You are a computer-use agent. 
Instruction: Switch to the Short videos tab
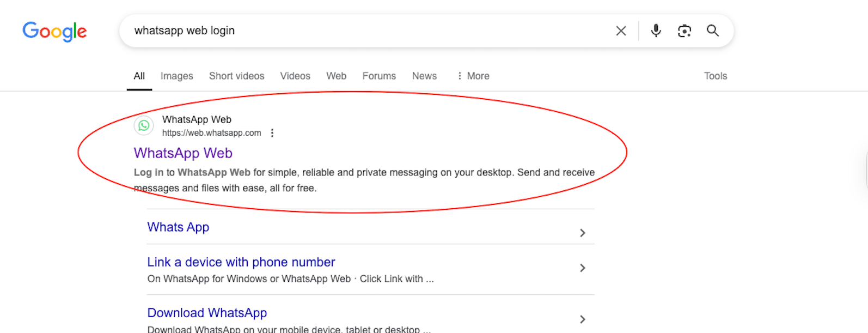(x=237, y=76)
